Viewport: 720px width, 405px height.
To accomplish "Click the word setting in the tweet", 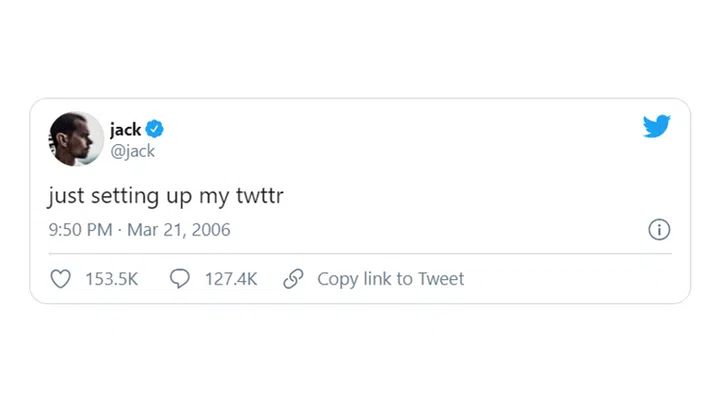I will click(x=125, y=197).
